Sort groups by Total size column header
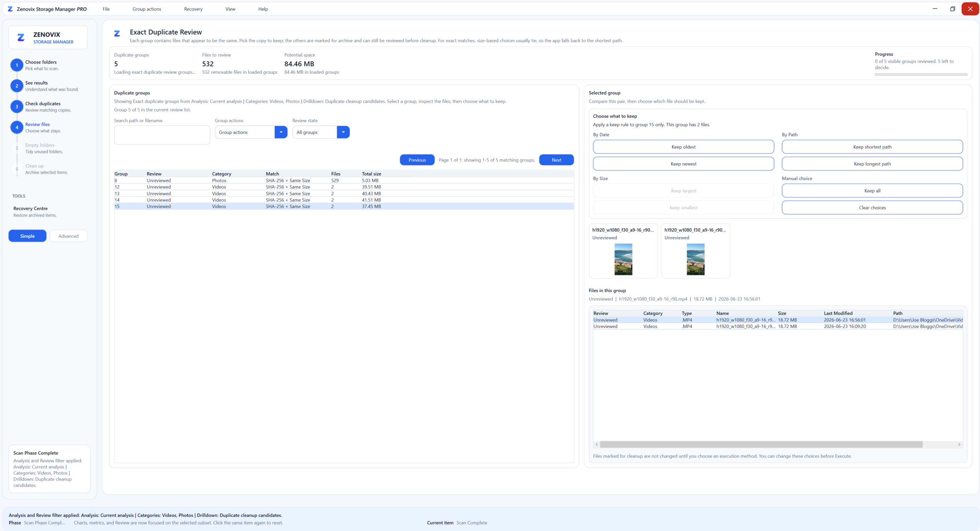980x531 pixels. pyautogui.click(x=371, y=174)
